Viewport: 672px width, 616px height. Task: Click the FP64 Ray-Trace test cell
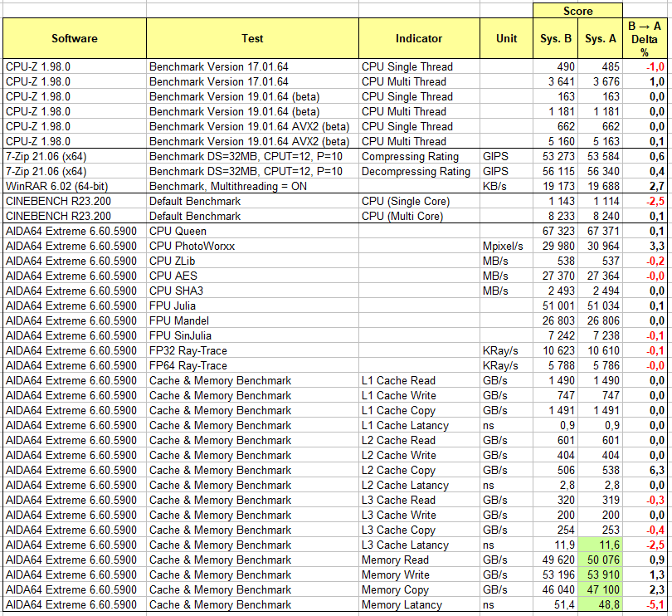(x=252, y=365)
